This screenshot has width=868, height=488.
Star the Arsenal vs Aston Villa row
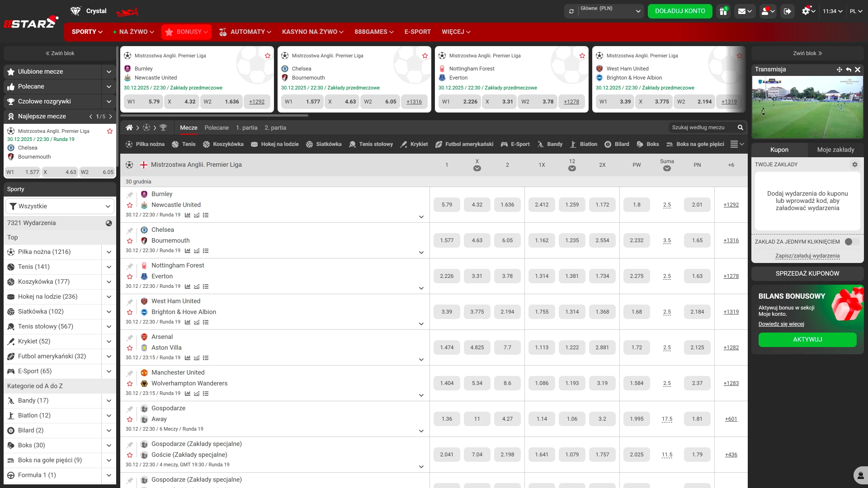[130, 348]
